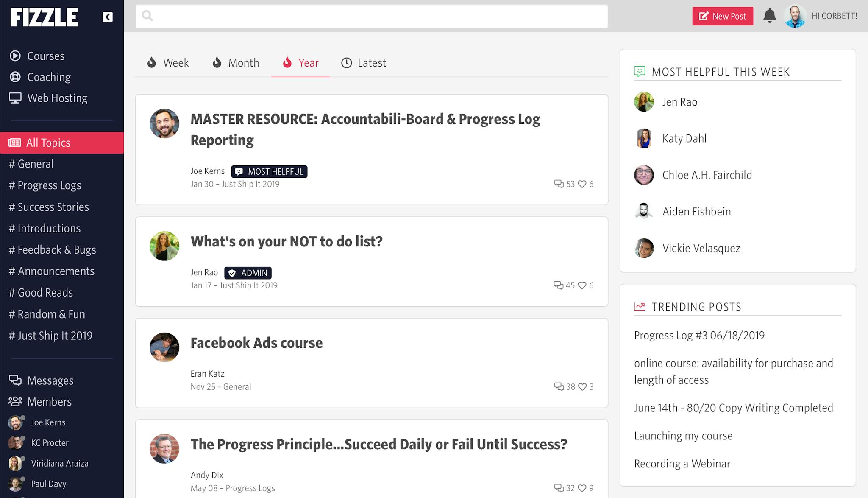Screen dimensions: 868x498
Task: Click the notifications bell icon
Action: 769,16
